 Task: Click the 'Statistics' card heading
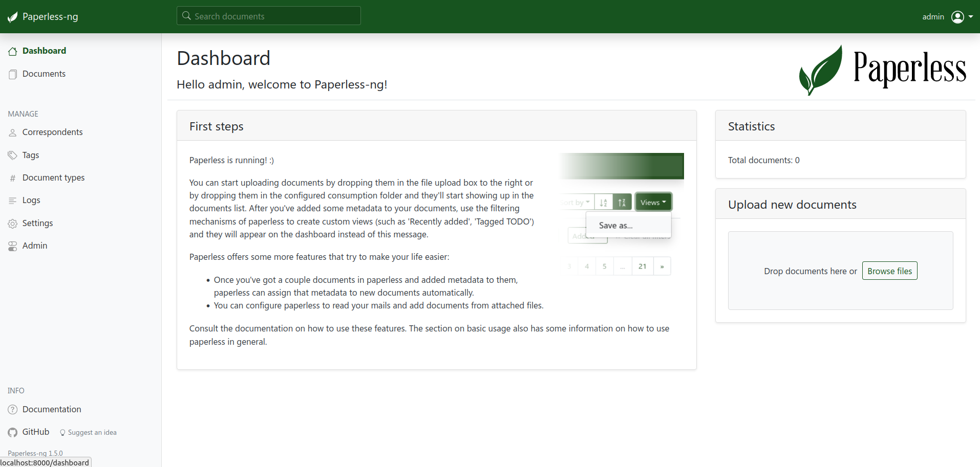[751, 126]
